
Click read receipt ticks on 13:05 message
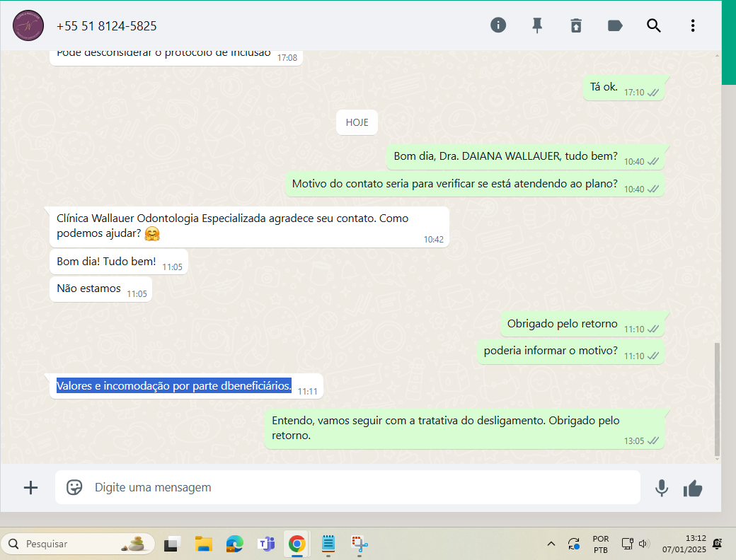pyautogui.click(x=653, y=441)
